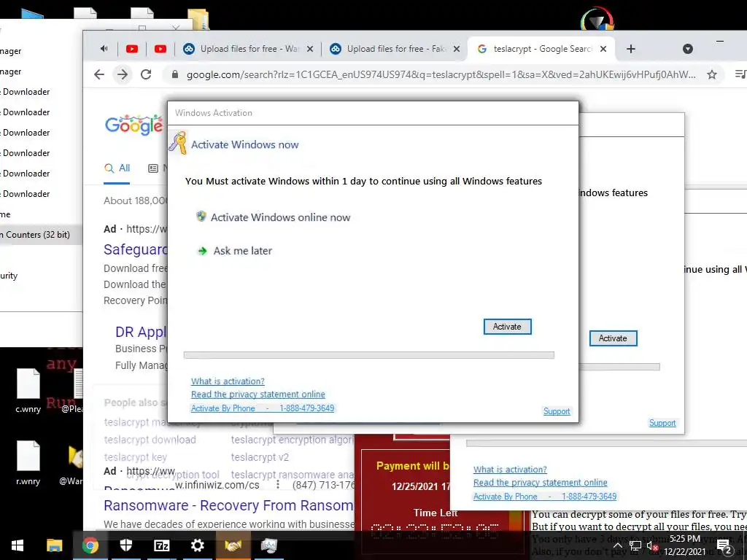Screen dimensions: 747x560
Task: Switch to the muted audio tab
Action: pos(104,49)
